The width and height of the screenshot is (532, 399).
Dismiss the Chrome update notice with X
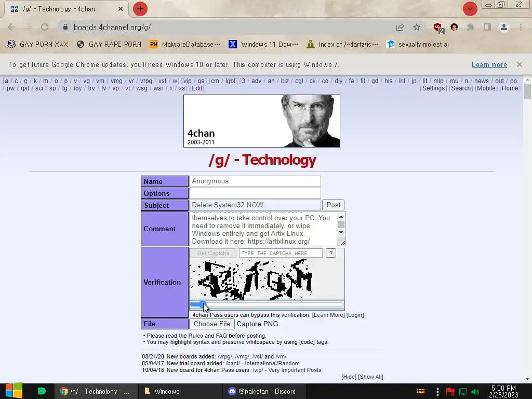tap(520, 64)
